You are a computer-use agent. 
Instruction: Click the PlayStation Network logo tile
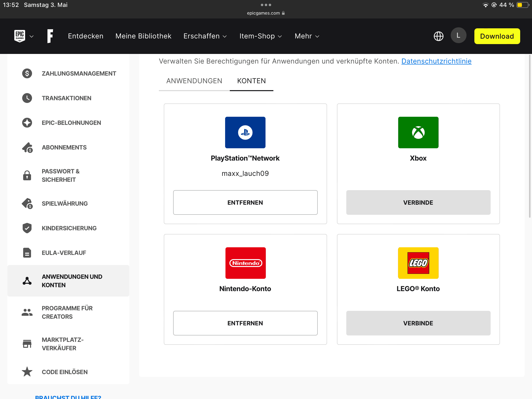[245, 133]
